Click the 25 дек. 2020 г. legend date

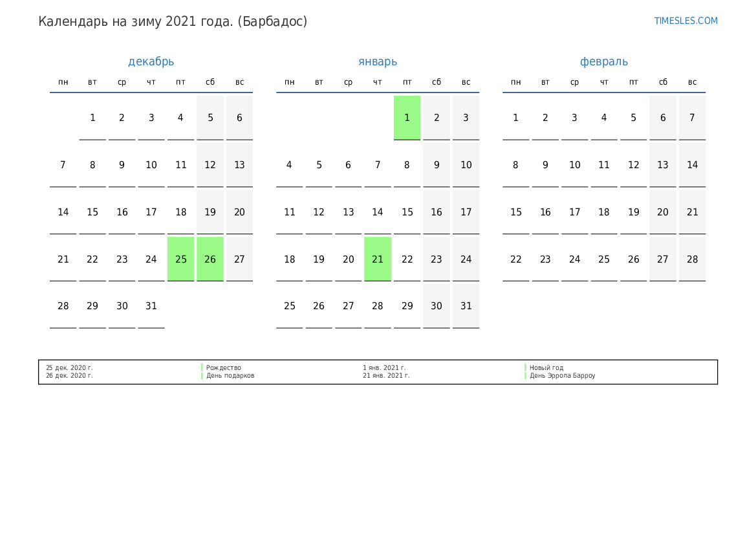coord(69,367)
